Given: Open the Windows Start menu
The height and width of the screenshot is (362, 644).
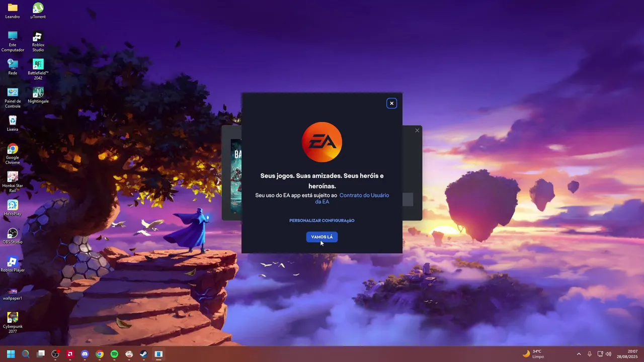Looking at the screenshot, I should tap(11, 354).
